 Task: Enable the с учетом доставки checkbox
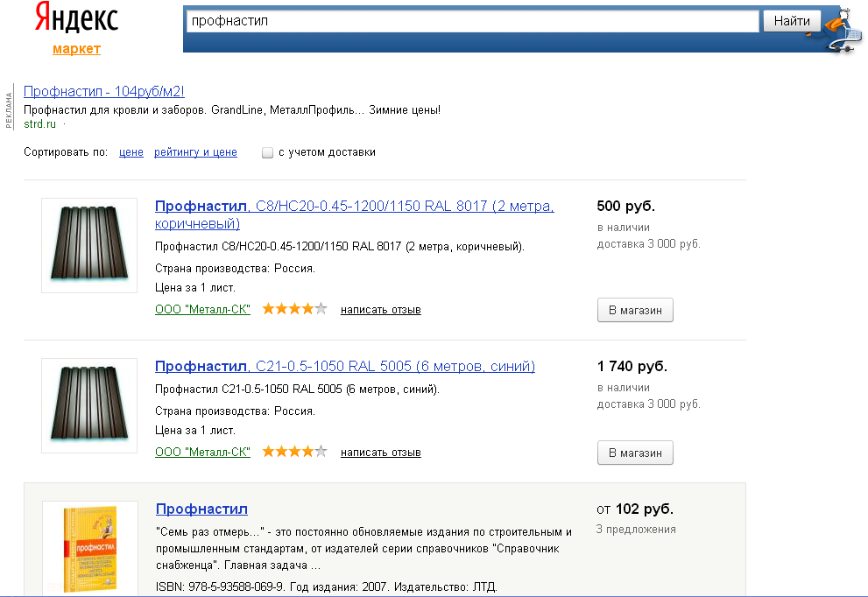(268, 152)
